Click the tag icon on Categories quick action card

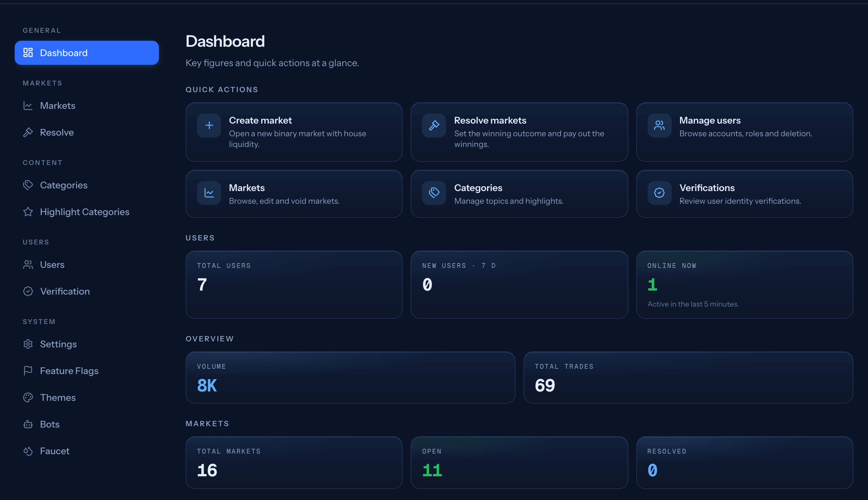[434, 193]
